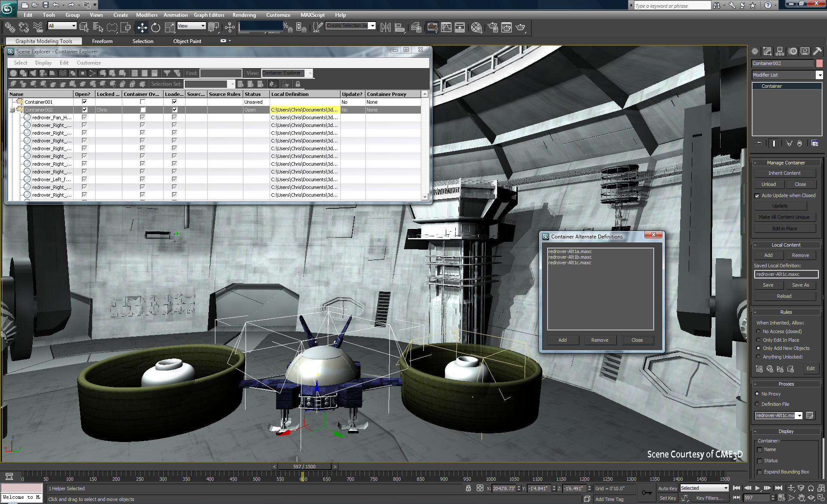Viewport: 827px width, 504px height.
Task: Select the Select and Move tool
Action: (142, 27)
